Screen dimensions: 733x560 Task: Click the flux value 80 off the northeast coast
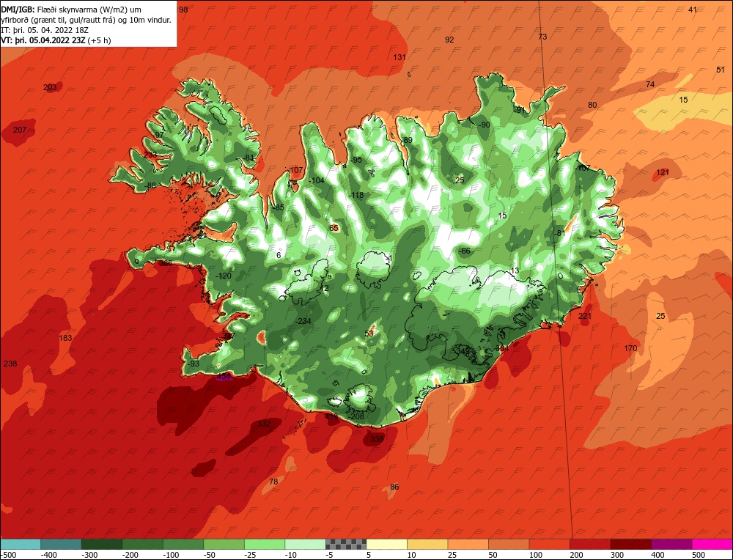[x=592, y=105]
